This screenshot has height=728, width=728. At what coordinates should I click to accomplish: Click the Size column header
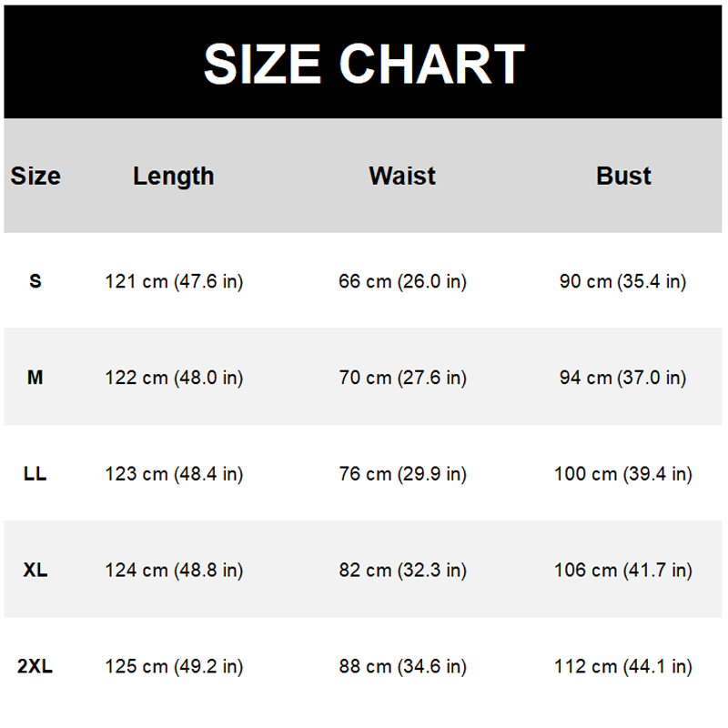[35, 176]
